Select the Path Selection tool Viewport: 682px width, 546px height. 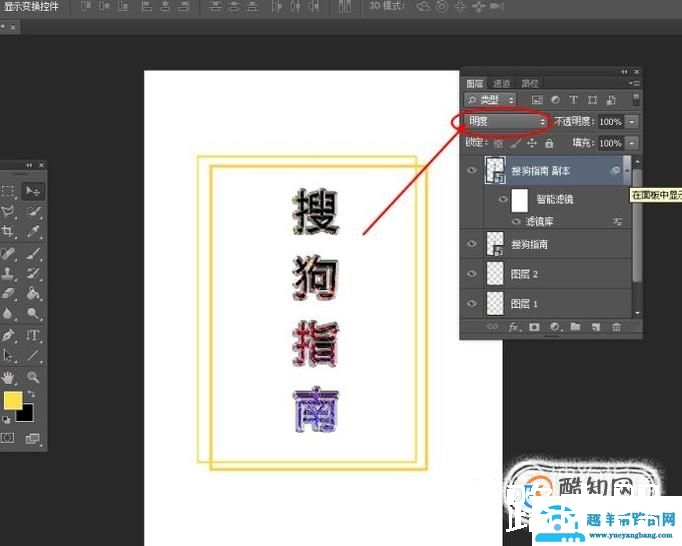tap(8, 356)
